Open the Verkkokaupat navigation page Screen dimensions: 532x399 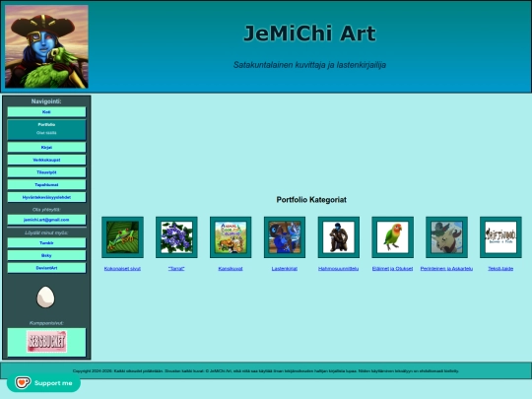[x=46, y=160]
